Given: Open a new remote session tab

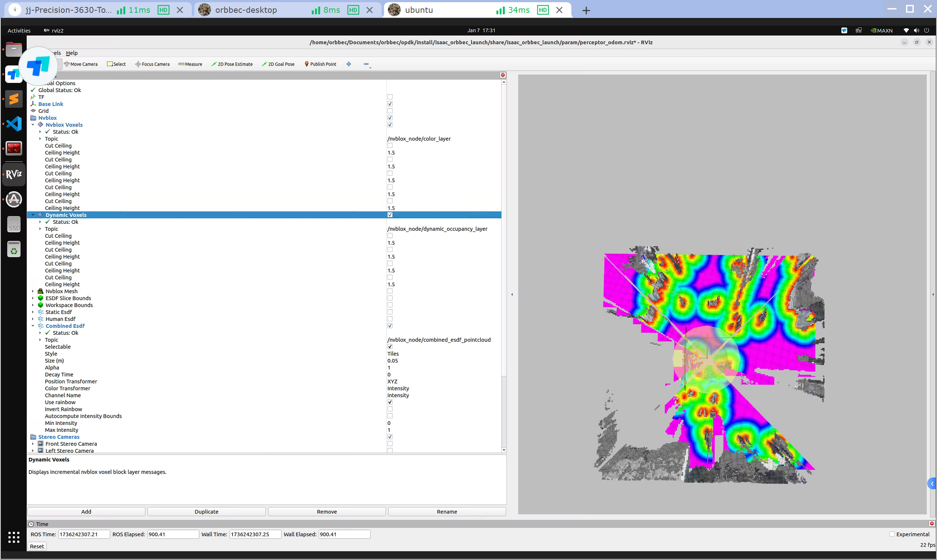Looking at the screenshot, I should click(586, 11).
